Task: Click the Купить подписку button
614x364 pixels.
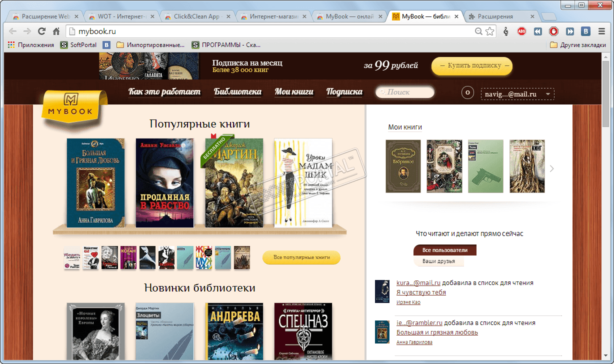Action: (472, 66)
